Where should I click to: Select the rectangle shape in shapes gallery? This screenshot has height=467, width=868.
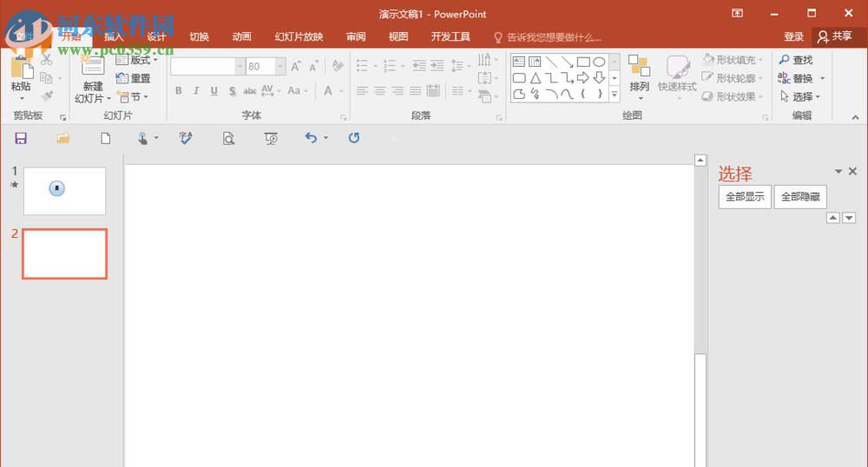pyautogui.click(x=583, y=62)
